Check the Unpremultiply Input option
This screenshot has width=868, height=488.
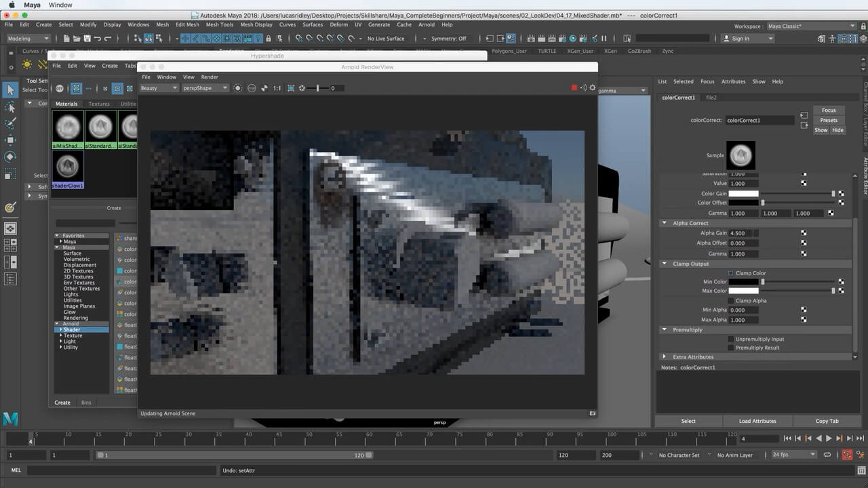pyautogui.click(x=731, y=339)
